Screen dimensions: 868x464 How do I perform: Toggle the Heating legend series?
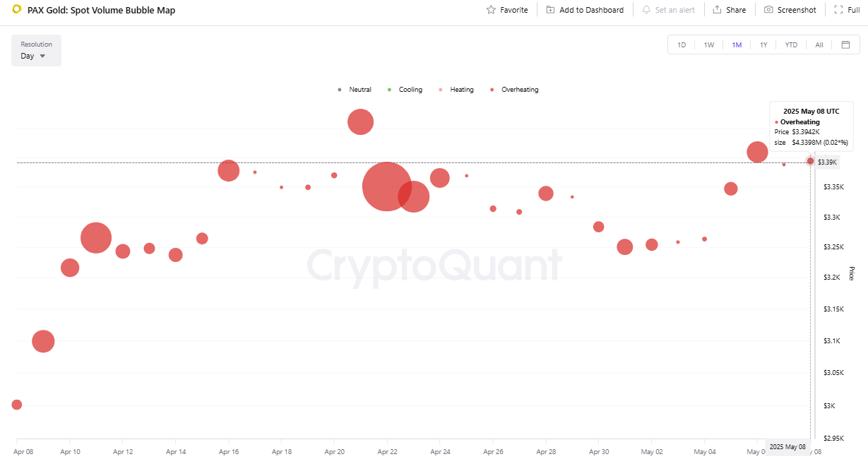point(456,90)
